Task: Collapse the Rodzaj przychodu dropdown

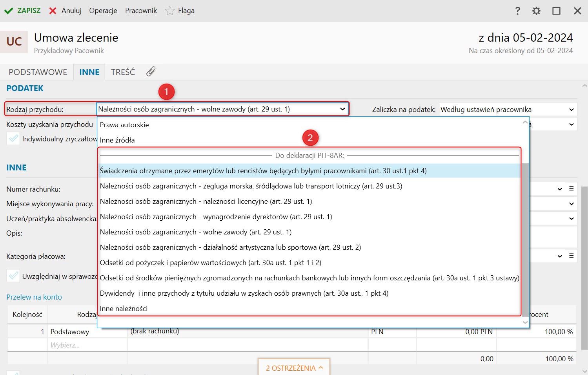Action: pos(342,109)
